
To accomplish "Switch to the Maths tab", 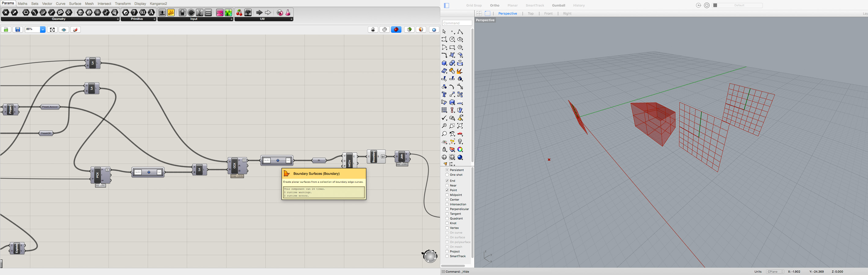I will point(23,4).
